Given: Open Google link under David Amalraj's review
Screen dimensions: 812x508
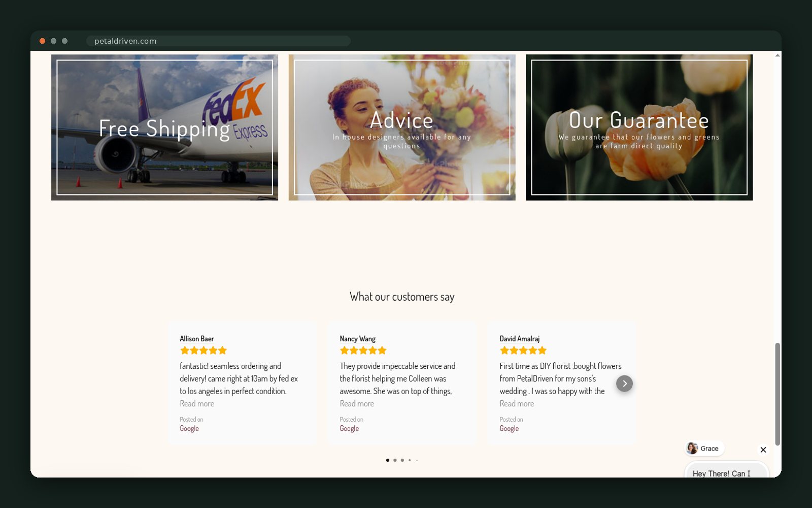Looking at the screenshot, I should coord(509,428).
